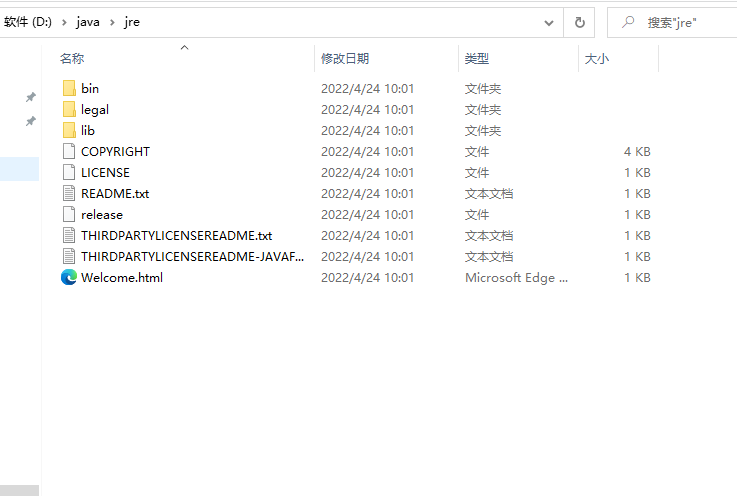This screenshot has height=496, width=737.
Task: Click the README.txt document icon
Action: pos(69,193)
